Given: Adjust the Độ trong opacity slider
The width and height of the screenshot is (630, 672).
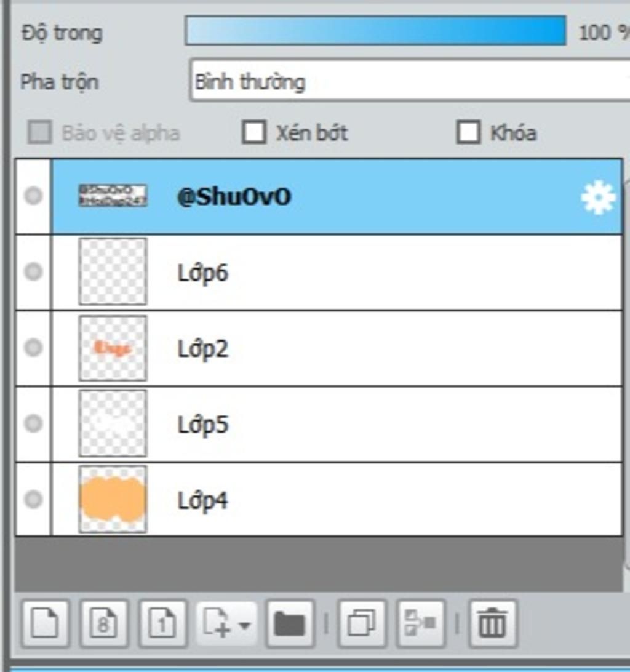Looking at the screenshot, I should click(375, 31).
